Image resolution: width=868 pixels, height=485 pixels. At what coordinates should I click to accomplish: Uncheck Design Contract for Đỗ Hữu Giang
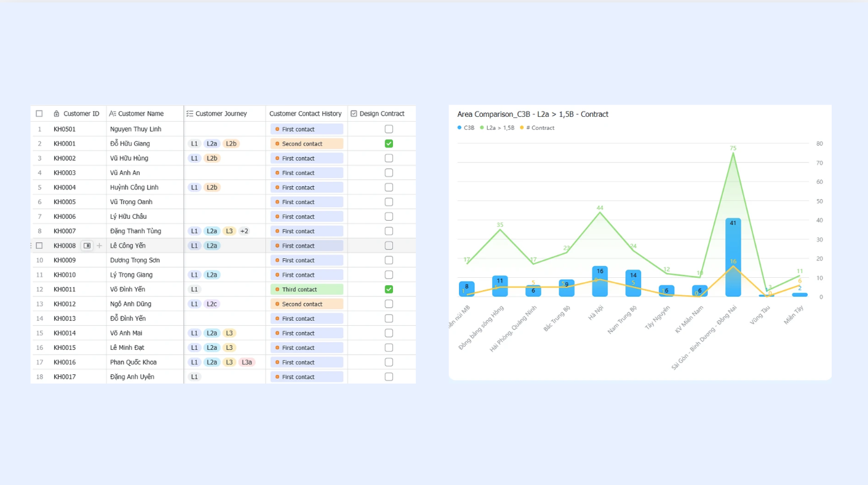point(389,144)
